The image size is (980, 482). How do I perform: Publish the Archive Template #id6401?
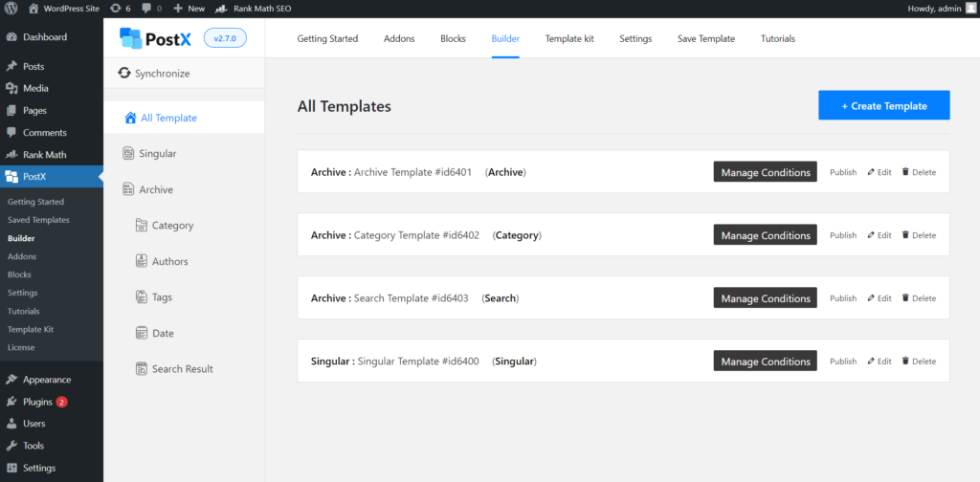(843, 172)
